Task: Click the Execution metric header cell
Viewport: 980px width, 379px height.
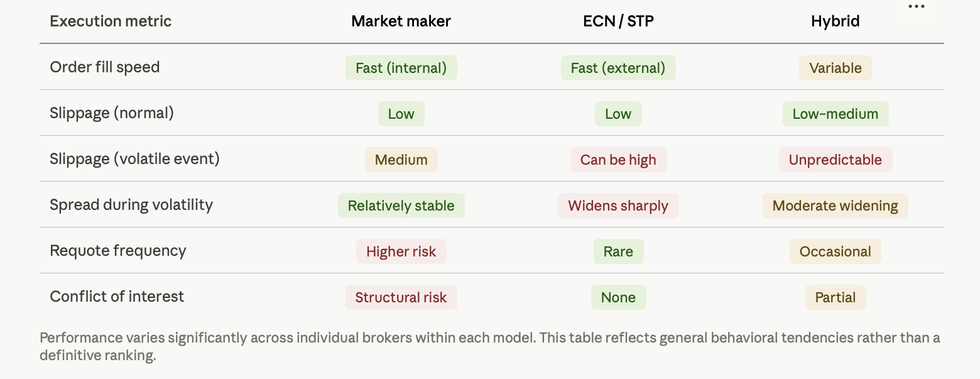Action: (111, 21)
